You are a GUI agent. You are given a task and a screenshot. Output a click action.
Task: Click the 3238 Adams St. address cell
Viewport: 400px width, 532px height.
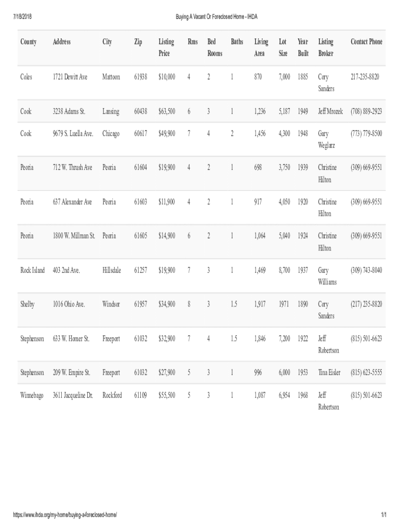69,111
